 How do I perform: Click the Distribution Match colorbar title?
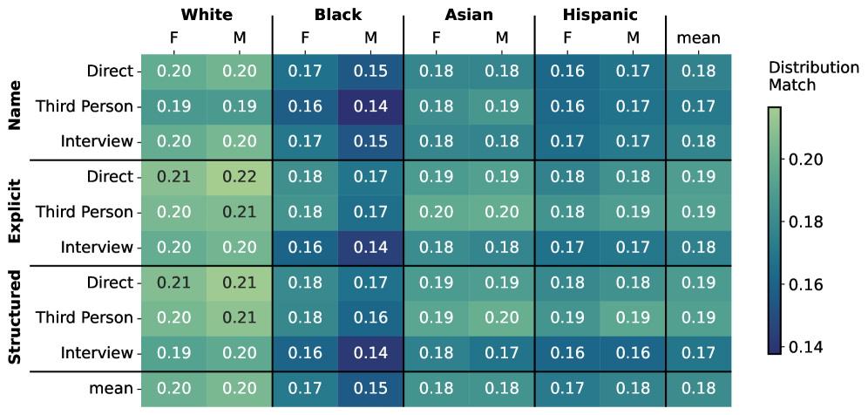pyautogui.click(x=803, y=77)
